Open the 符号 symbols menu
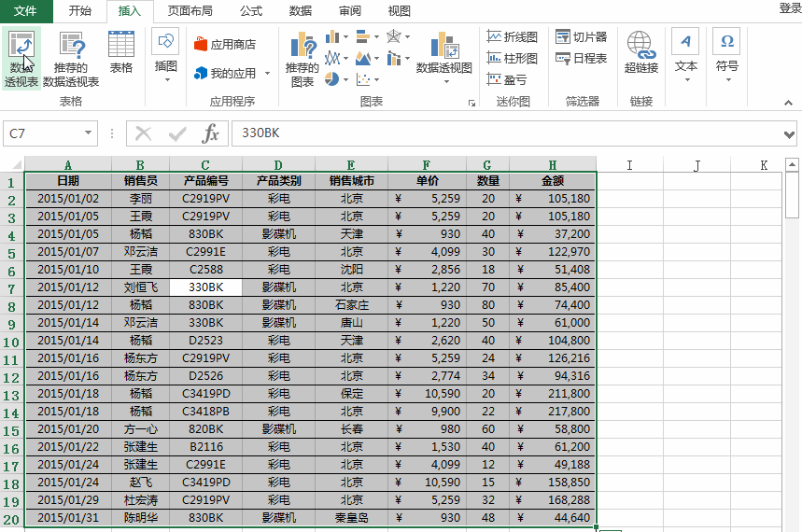 (726, 56)
